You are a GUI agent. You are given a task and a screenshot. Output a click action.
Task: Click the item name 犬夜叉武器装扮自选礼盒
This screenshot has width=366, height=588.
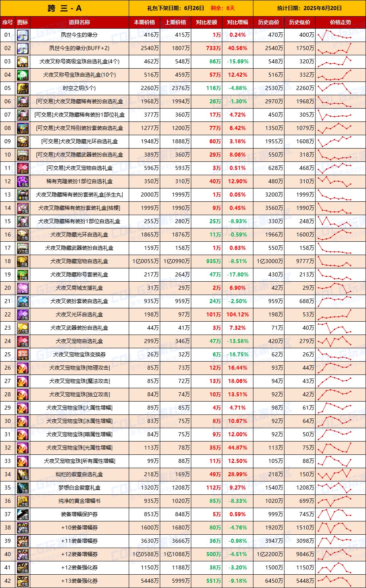tap(79, 328)
